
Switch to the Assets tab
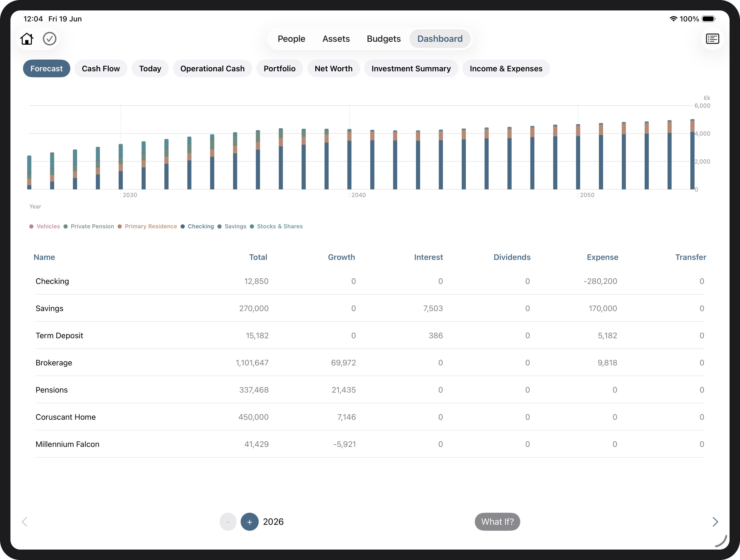coord(336,39)
